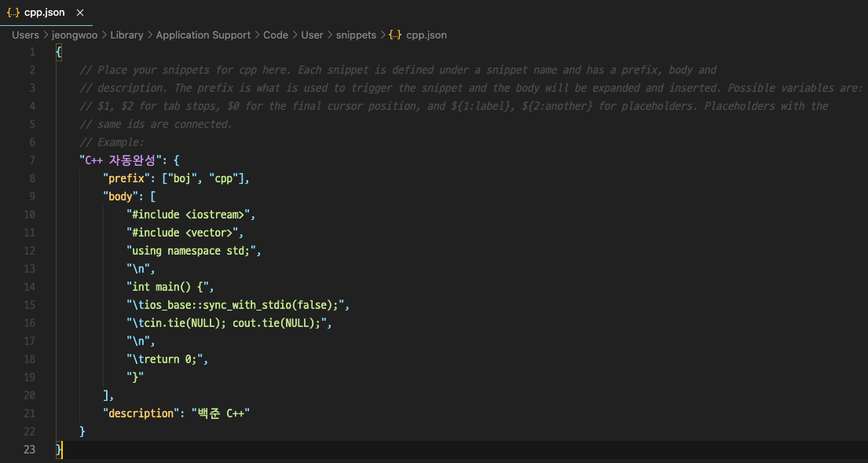The image size is (868, 463).
Task: Open the Users breadcrumb segment
Action: coord(25,35)
